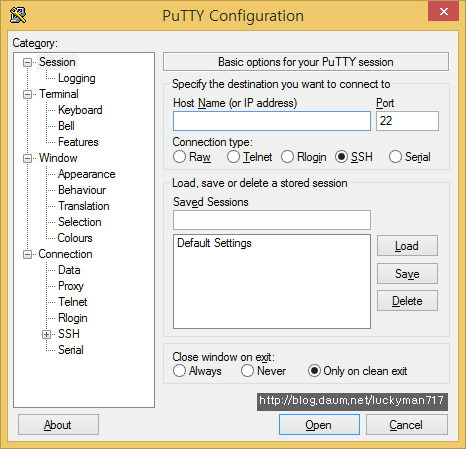Viewport: 466px width, 449px height.
Task: Click the Host Name input field
Action: pyautogui.click(x=272, y=121)
